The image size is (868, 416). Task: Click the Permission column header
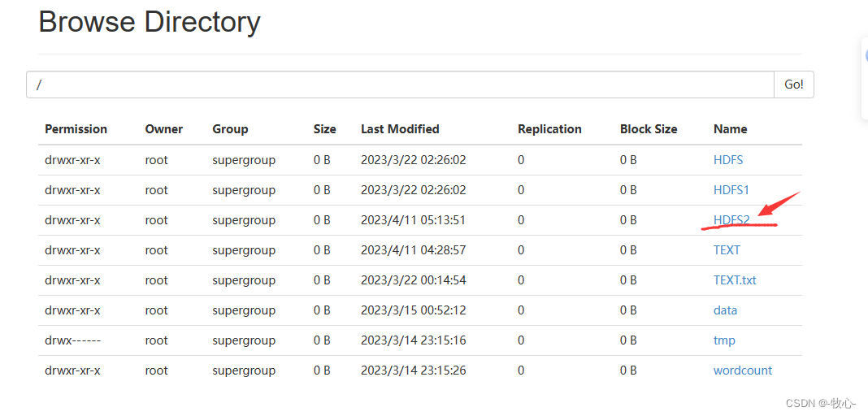pyautogui.click(x=76, y=129)
